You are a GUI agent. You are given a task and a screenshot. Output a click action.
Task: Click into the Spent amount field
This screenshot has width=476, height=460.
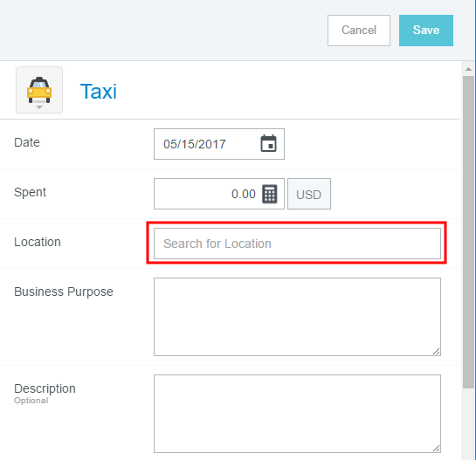pyautogui.click(x=219, y=194)
